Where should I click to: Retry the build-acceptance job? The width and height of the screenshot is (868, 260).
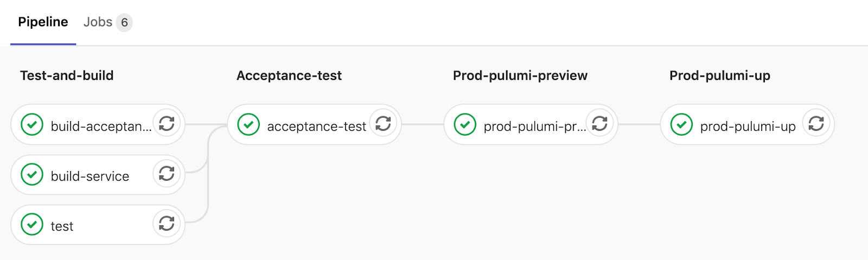coord(167,124)
